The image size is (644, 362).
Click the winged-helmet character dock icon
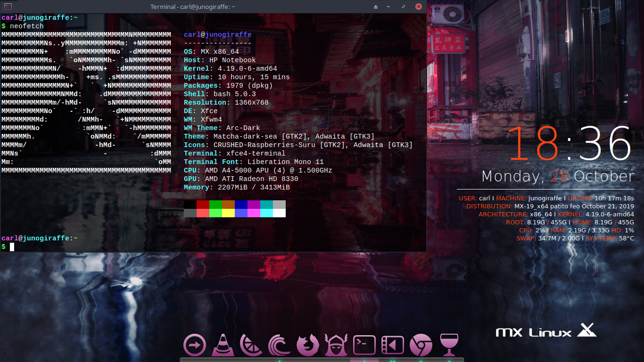[336, 345]
